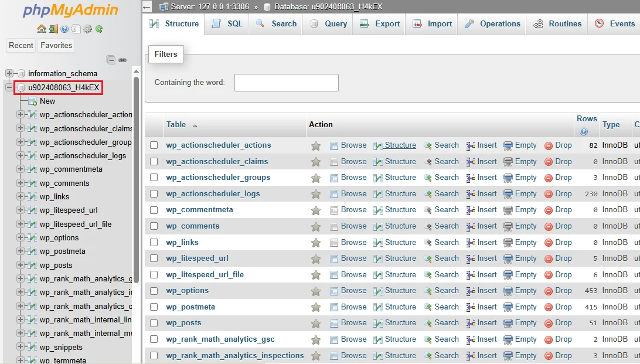This screenshot has height=364, width=640.
Task: Click Structure link for wp_links
Action: point(400,243)
